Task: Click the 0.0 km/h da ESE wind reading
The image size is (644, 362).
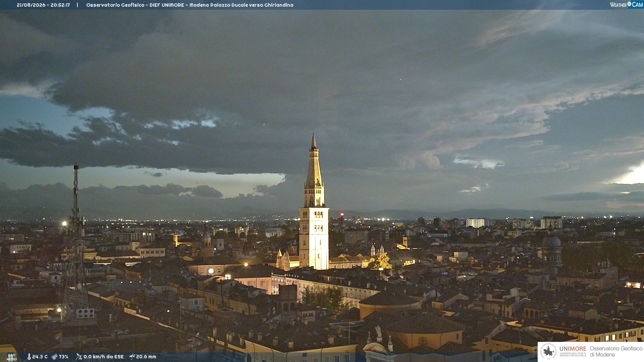Action: coord(104,357)
